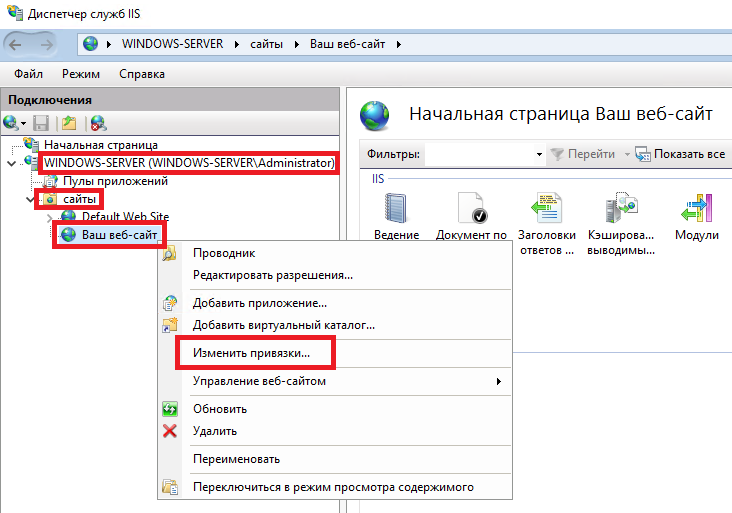Collapse the сайты tree node
Viewport: 732px width, 513px height.
(x=30, y=200)
